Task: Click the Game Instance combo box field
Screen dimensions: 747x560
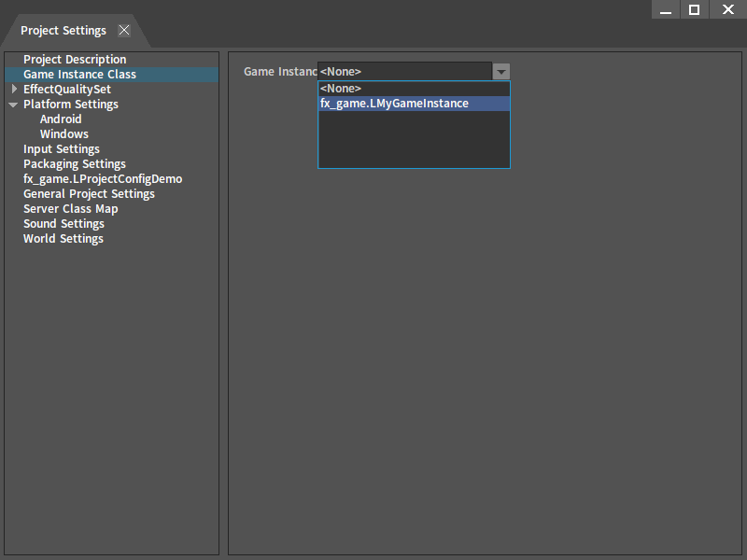Action: coord(403,72)
